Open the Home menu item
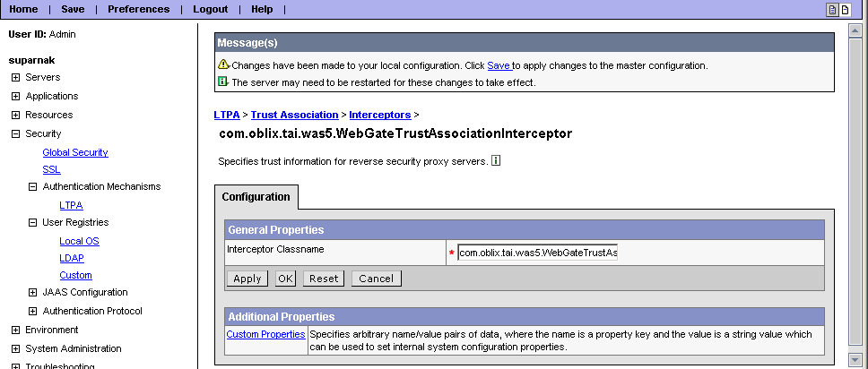This screenshot has height=369, width=868. (24, 9)
